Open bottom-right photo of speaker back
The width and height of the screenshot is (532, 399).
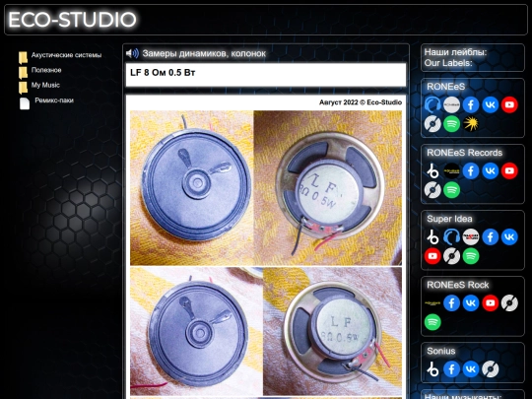(333, 331)
